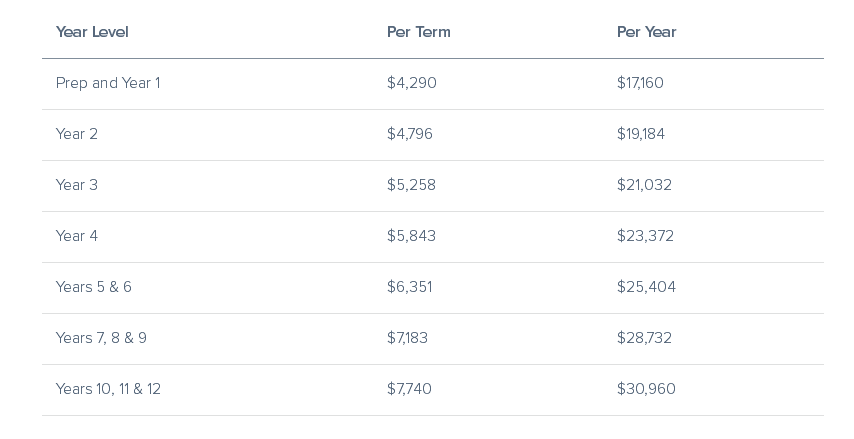Select the Year 2 row label

coord(77,134)
